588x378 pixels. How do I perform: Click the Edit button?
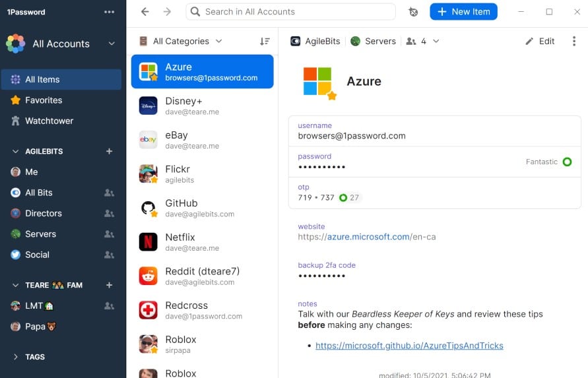point(540,42)
